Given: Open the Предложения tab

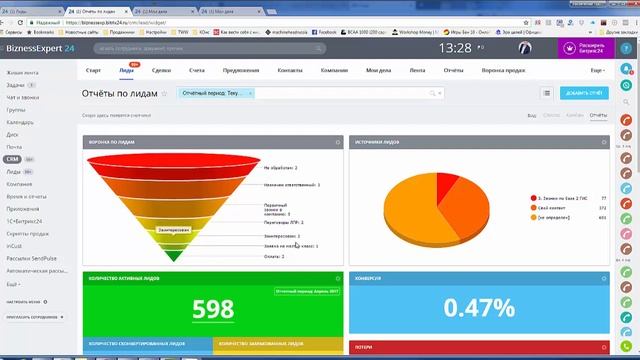Looking at the screenshot, I should pos(241,71).
